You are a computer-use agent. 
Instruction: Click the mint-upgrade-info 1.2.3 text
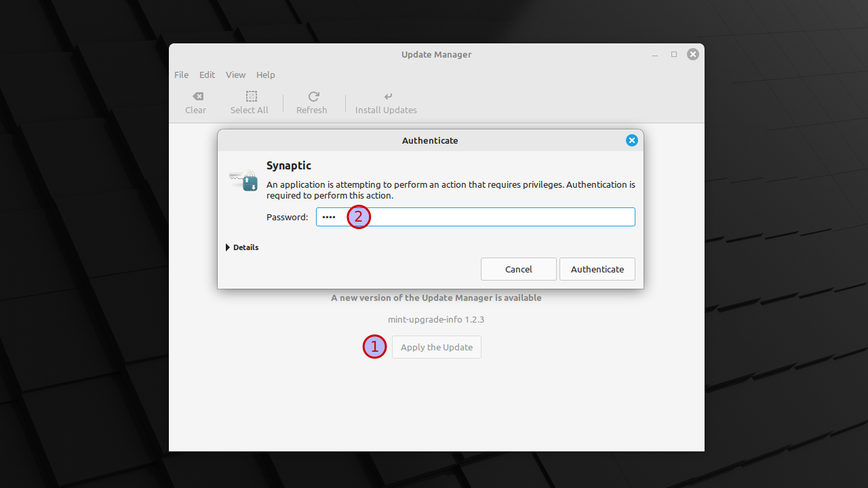pos(436,319)
